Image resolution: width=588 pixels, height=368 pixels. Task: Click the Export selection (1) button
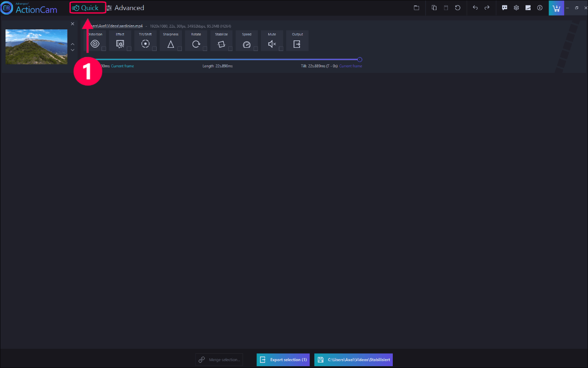coord(283,360)
